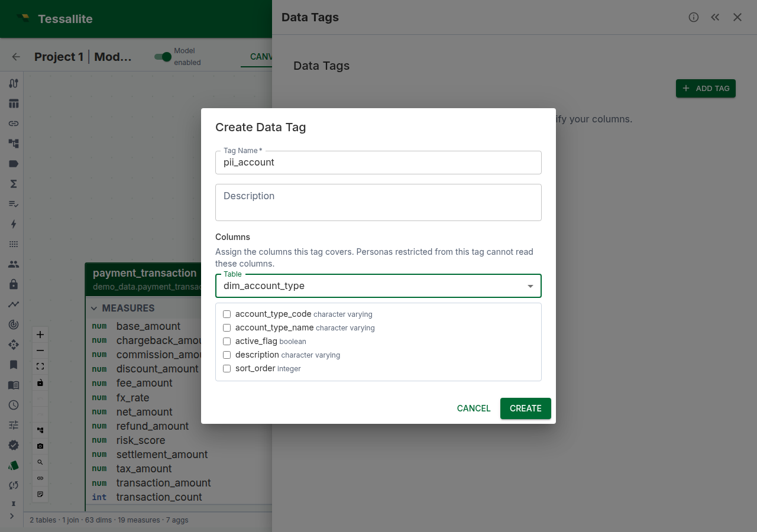Open the tune sliders settings icon in the sidebar
The width and height of the screenshot is (757, 532).
point(14,425)
